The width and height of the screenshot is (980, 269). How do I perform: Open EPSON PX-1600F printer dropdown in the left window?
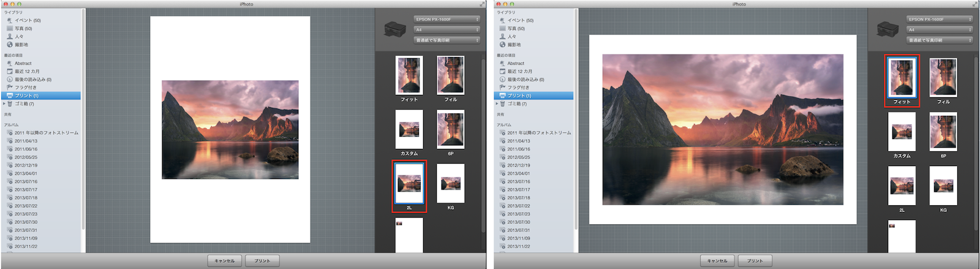coord(447,20)
